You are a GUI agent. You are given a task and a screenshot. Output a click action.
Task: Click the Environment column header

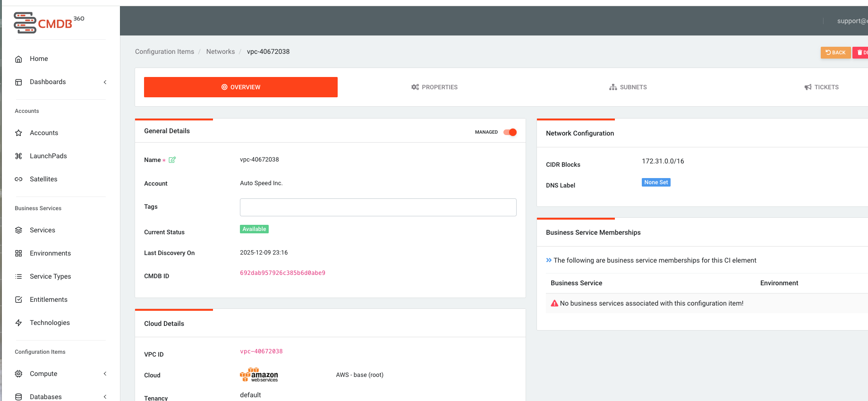[x=779, y=283]
